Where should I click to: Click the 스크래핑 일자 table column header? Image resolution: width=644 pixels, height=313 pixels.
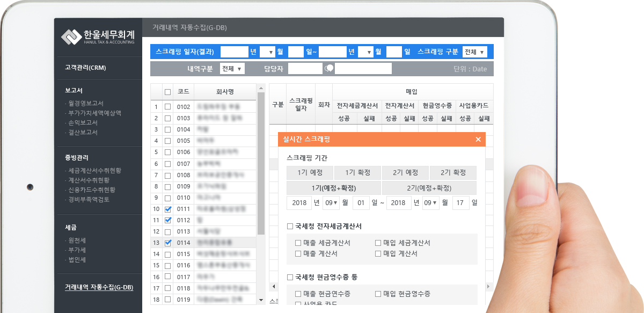301,104
